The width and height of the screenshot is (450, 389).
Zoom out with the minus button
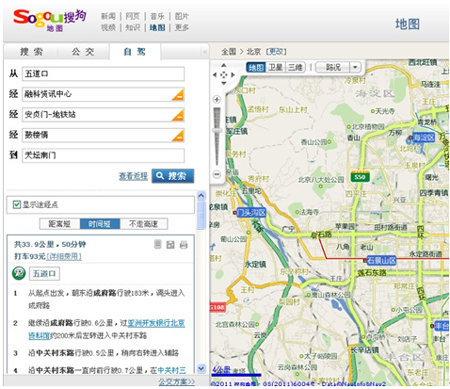[217, 174]
